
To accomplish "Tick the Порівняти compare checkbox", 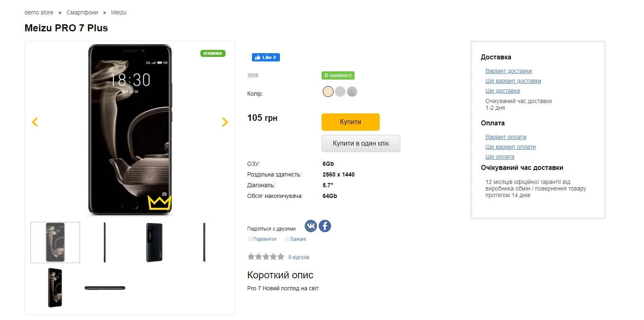I will pyautogui.click(x=250, y=239).
